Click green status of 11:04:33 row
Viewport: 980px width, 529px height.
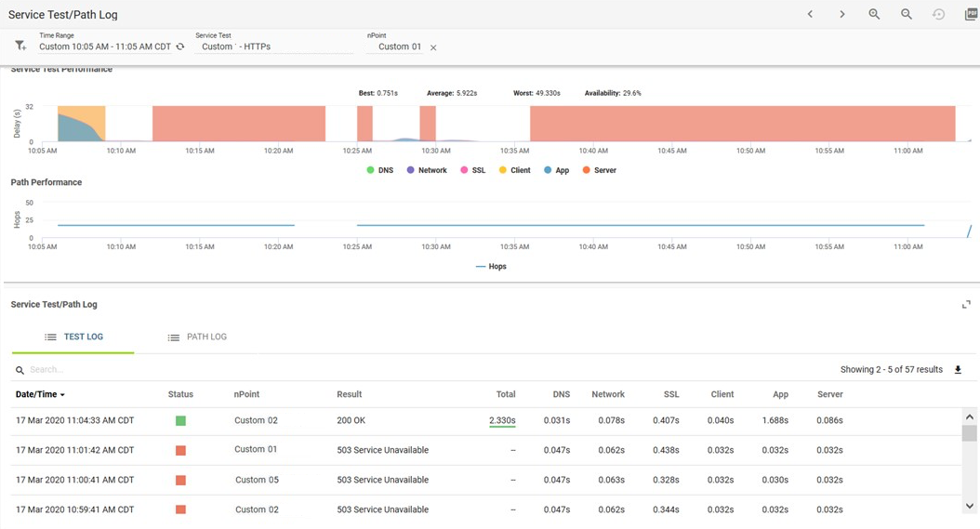click(x=180, y=421)
